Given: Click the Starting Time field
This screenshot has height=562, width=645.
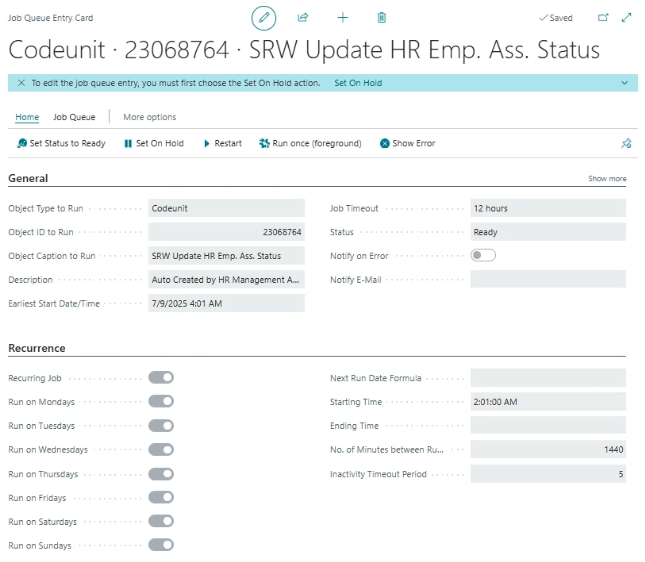Looking at the screenshot, I should (547, 402).
